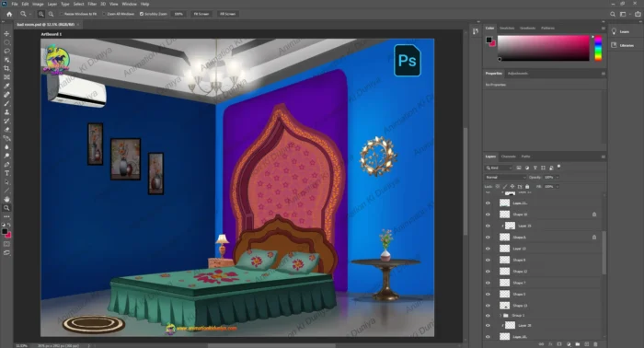Screen dimensions: 644x348
Task: Expand the Group 1 folder
Action: click(x=500, y=316)
